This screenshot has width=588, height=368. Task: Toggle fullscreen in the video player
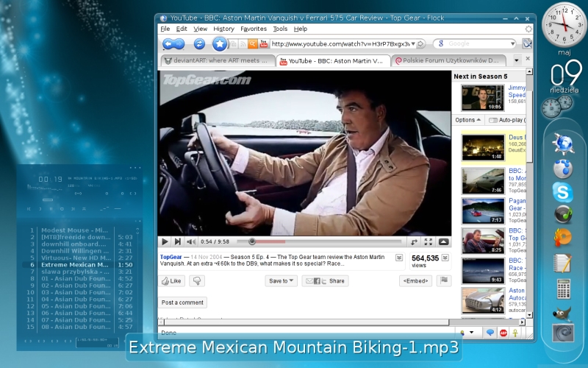pos(429,241)
